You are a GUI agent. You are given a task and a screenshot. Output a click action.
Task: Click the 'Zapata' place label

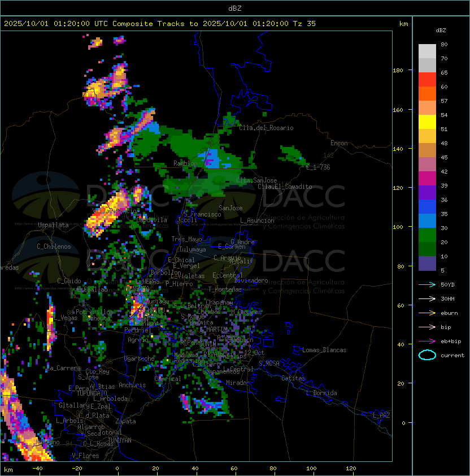point(125,421)
